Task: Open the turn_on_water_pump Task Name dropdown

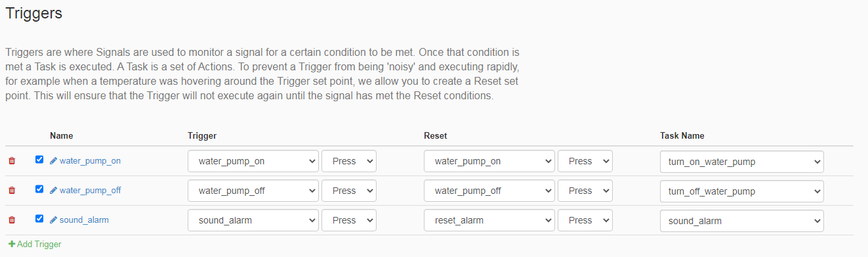Action: coord(742,162)
